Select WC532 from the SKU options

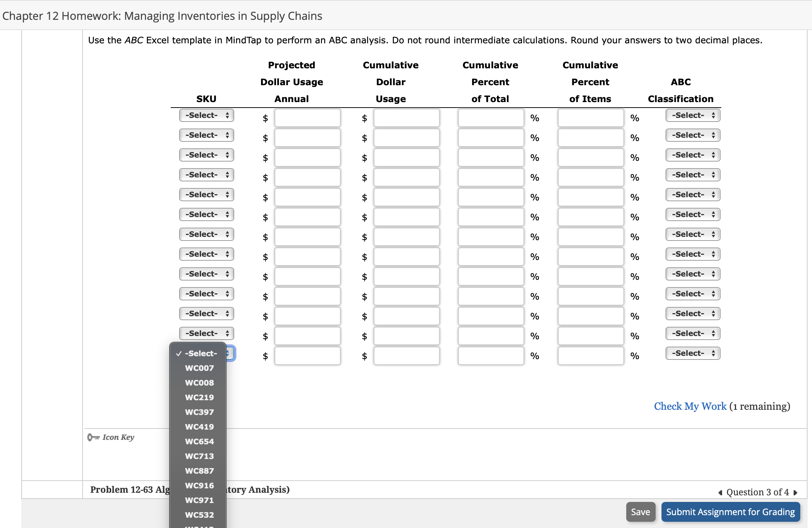coord(200,515)
